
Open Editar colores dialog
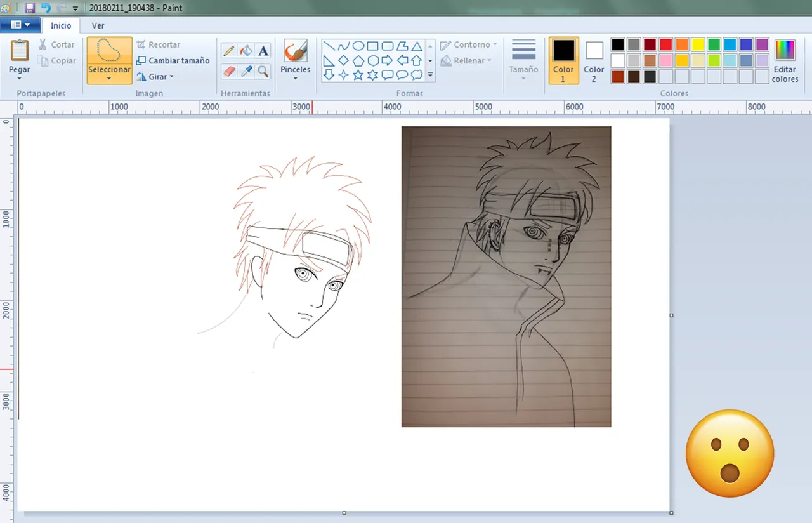click(x=785, y=60)
